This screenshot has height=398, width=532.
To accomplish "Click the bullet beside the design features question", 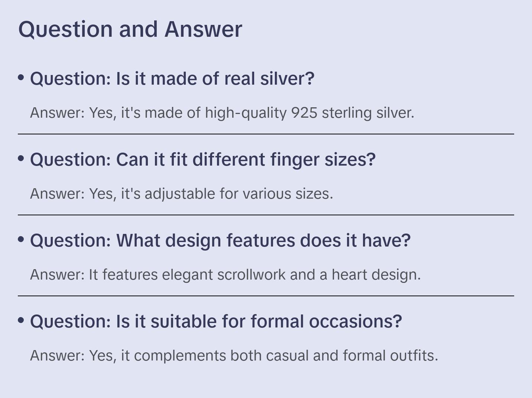I will [x=21, y=239].
